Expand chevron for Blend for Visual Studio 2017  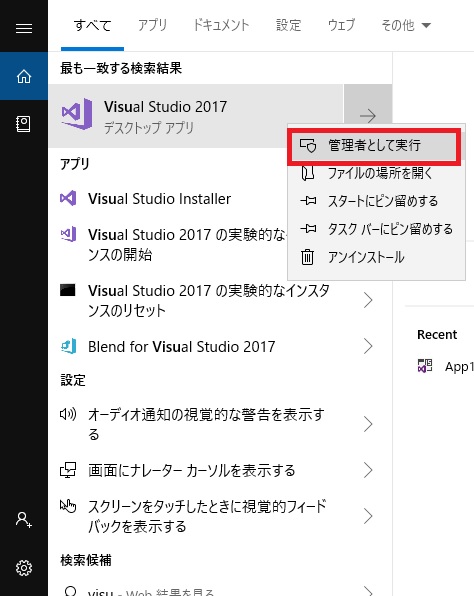pyautogui.click(x=368, y=346)
